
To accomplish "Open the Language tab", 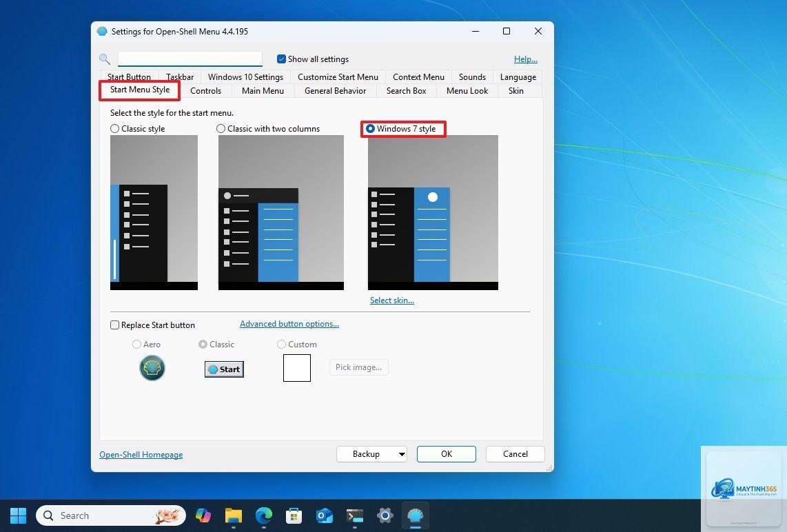I will (518, 76).
